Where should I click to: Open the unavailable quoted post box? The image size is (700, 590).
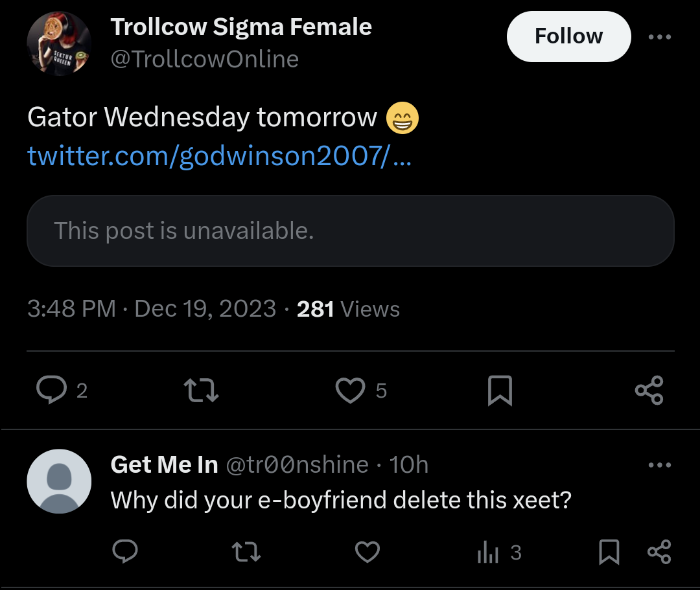[351, 231]
